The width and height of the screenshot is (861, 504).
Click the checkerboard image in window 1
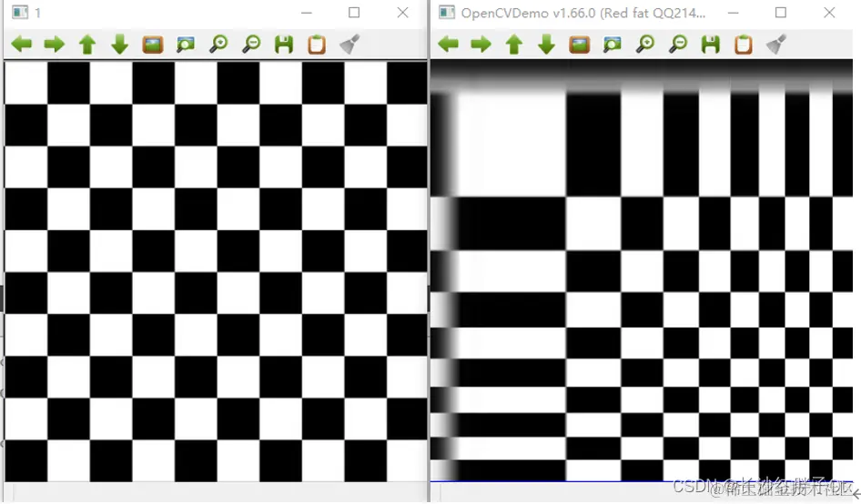click(216, 272)
